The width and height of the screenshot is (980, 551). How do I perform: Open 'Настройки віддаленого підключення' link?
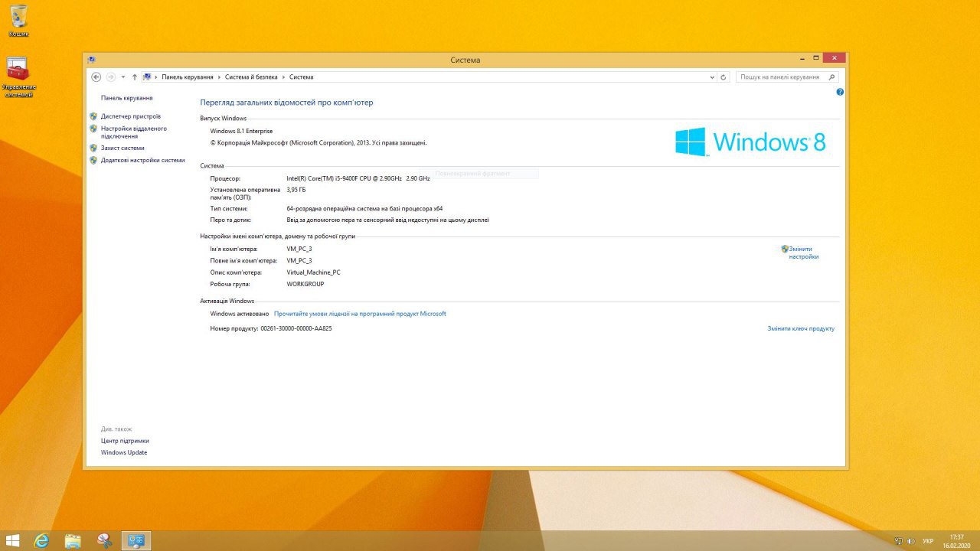(134, 132)
